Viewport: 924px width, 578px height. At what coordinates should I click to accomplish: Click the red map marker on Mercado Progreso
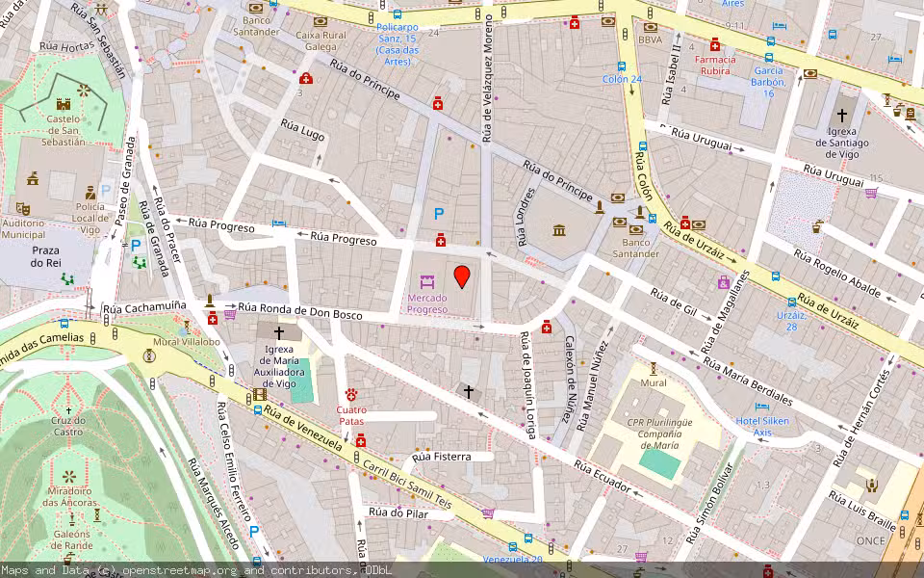point(463,279)
